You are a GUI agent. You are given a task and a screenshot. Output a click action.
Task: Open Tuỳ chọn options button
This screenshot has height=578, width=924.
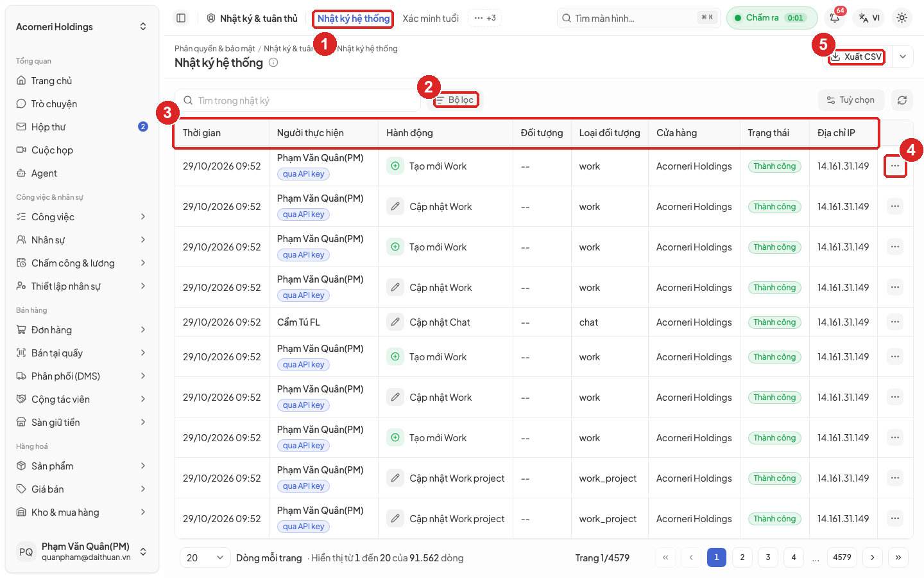click(851, 100)
